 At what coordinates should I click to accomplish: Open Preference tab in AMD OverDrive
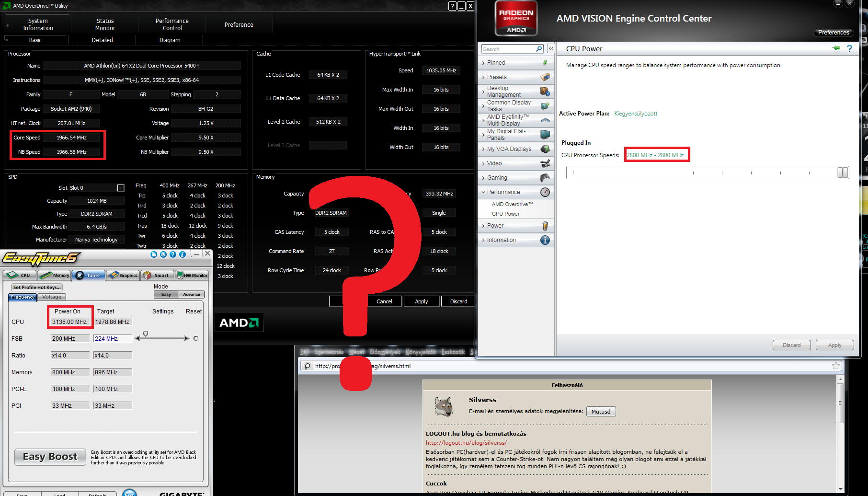pyautogui.click(x=239, y=24)
